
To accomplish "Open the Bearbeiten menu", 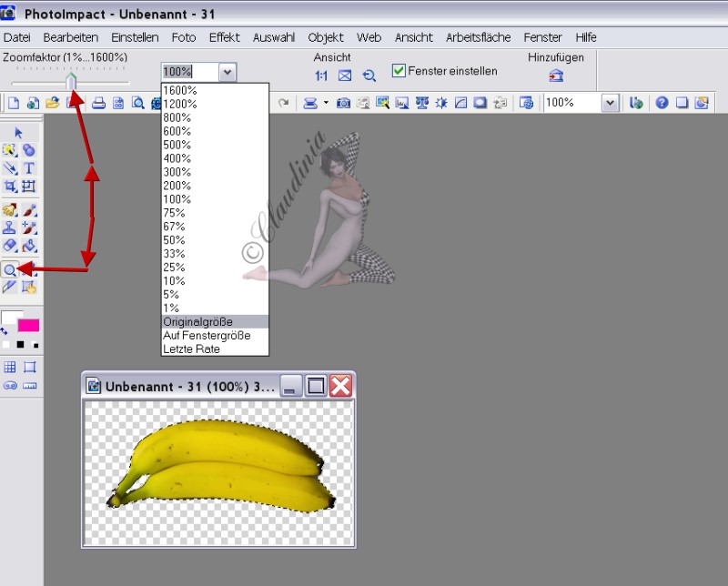I will point(71,37).
